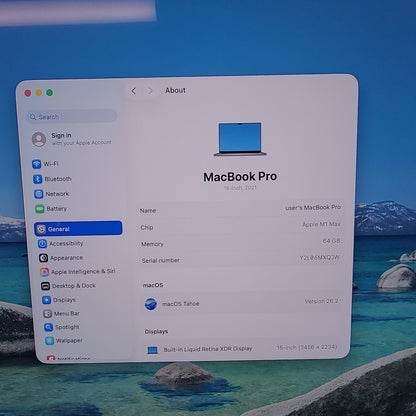This screenshot has width=416, height=416.
Task: Select the Appearance icon
Action: click(x=43, y=258)
